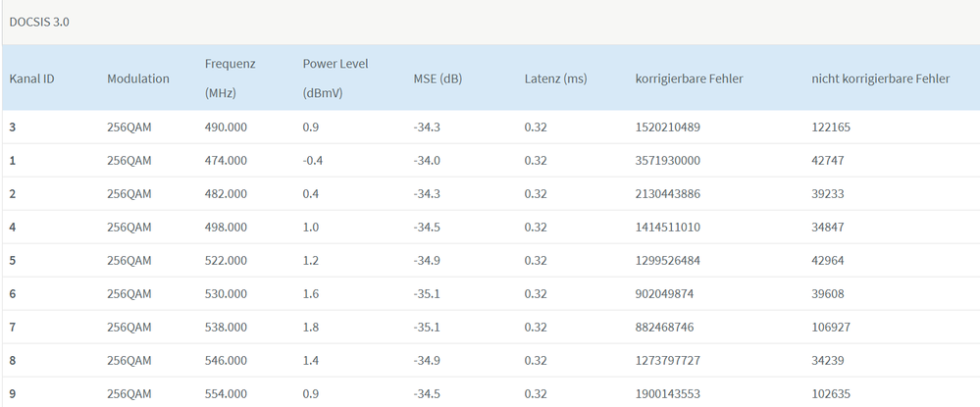
Task: Select the Kanal ID column header
Action: point(31,78)
